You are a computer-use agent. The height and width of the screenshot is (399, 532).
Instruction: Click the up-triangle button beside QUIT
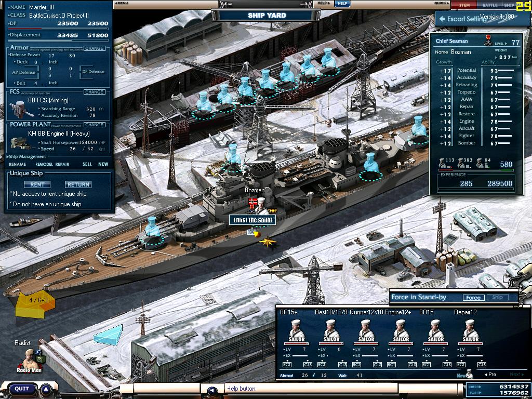tap(47, 389)
